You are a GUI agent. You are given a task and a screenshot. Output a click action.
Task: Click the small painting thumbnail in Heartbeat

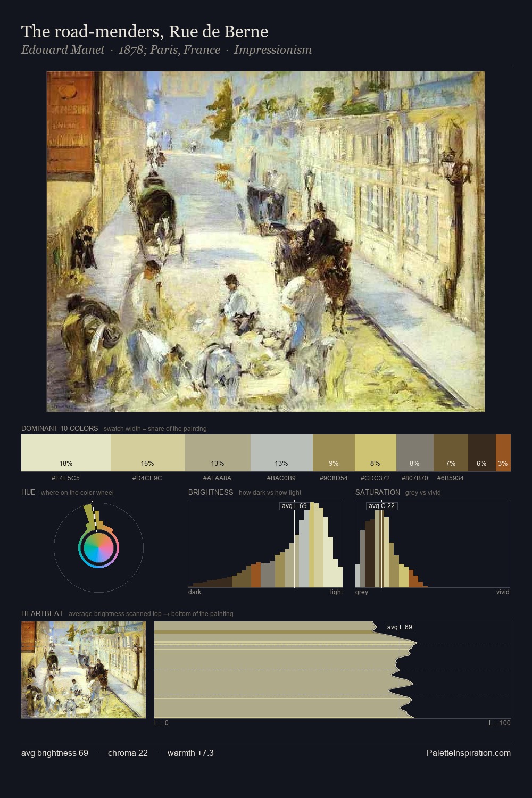[x=84, y=670]
